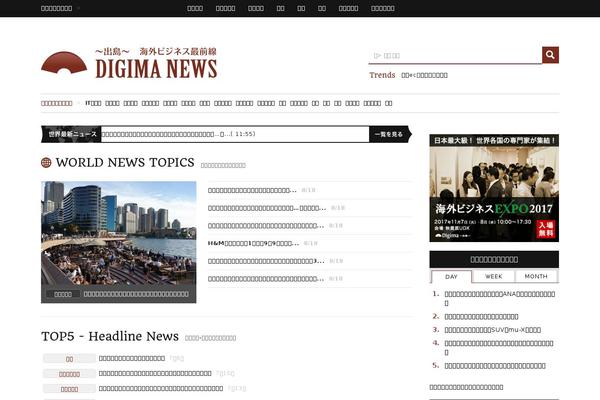Click the search magnifier button

pyautogui.click(x=550, y=55)
